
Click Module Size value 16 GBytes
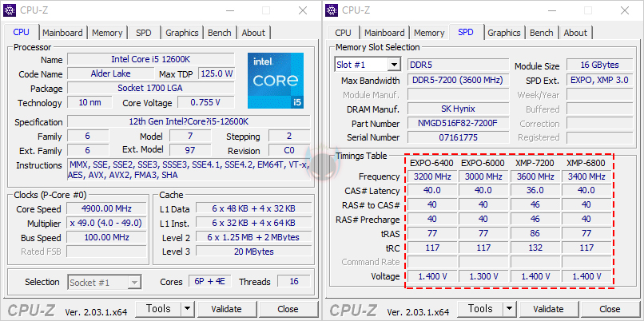point(599,65)
